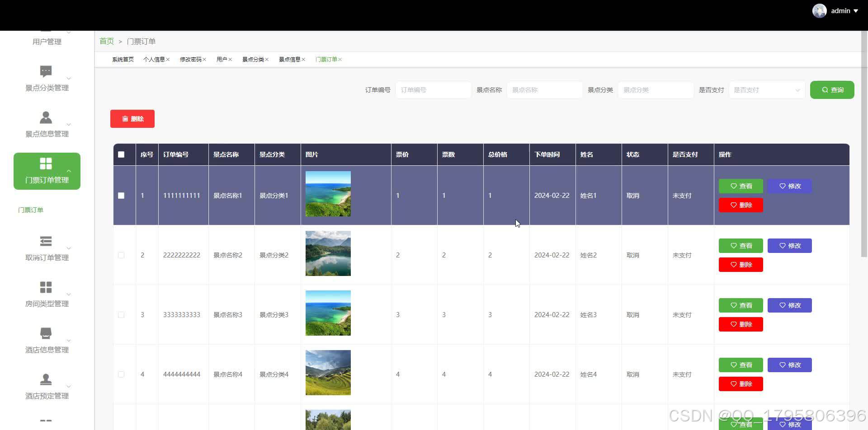Check the row 3333333333 checkbox
The height and width of the screenshot is (430, 868).
[121, 315]
